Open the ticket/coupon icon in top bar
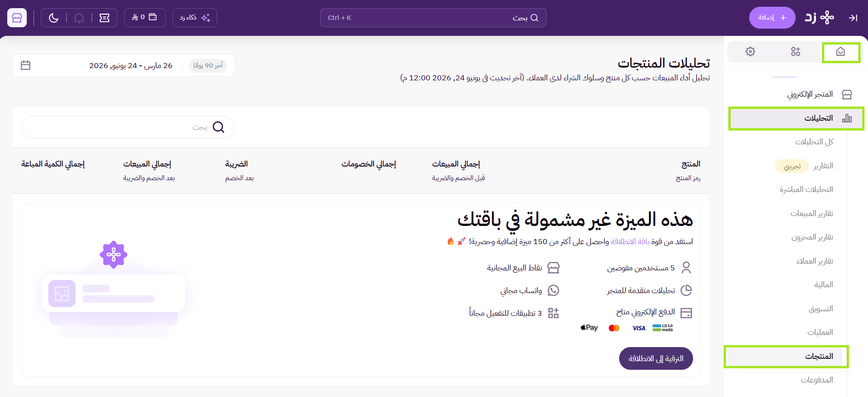This screenshot has width=868, height=397. coord(104,18)
